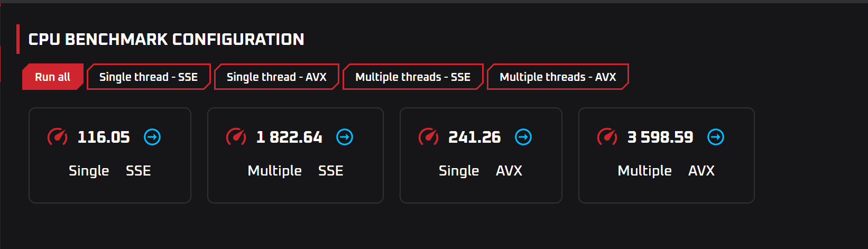The image size is (868, 249).
Task: Click the Single SSE result label
Action: click(x=110, y=171)
